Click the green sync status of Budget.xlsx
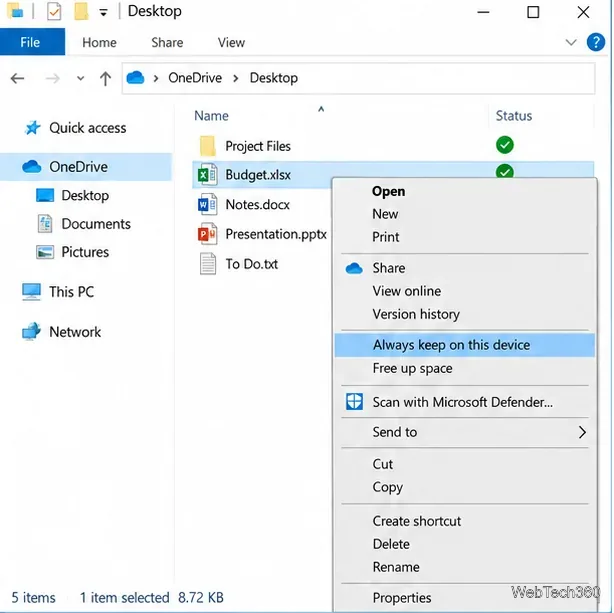The image size is (614, 613). click(504, 171)
